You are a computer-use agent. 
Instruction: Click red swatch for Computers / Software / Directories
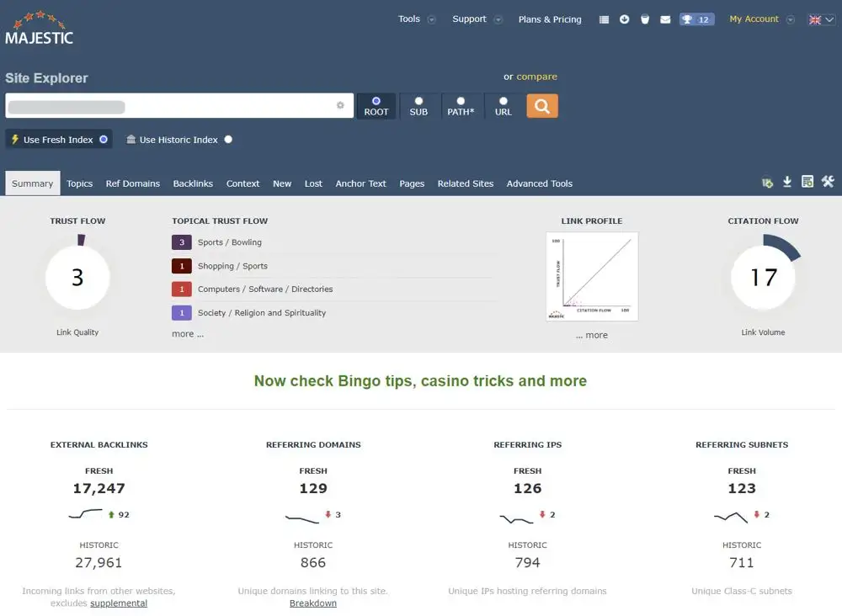(x=182, y=289)
